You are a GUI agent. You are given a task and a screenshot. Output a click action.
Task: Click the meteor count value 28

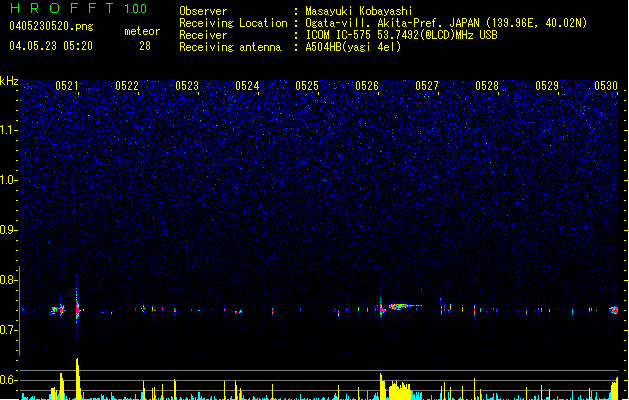(145, 46)
